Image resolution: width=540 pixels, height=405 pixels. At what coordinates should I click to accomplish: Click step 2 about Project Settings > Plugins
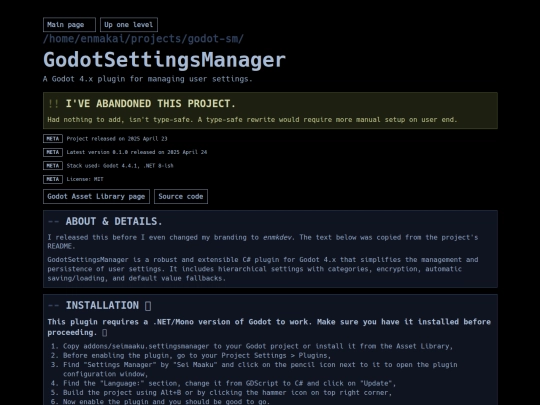click(197, 356)
